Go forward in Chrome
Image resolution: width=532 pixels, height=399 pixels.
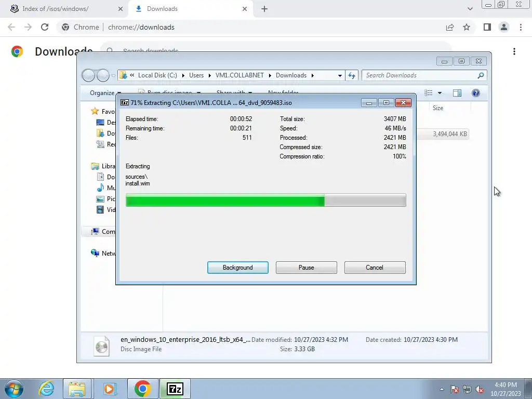28,27
